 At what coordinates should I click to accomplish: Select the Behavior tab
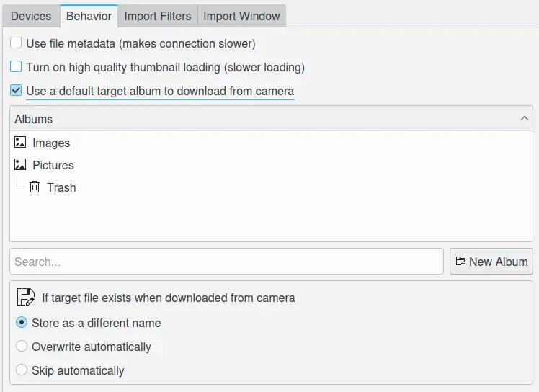(x=89, y=16)
